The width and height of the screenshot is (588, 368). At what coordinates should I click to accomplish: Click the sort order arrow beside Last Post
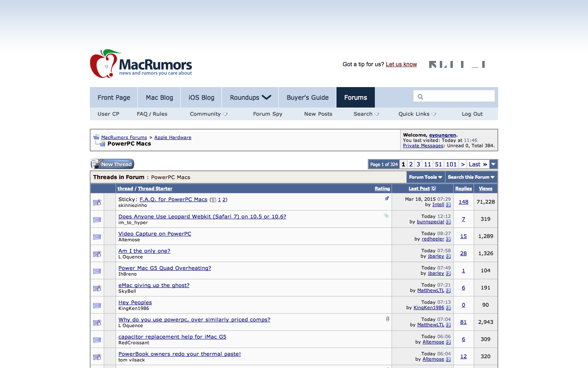(434, 188)
